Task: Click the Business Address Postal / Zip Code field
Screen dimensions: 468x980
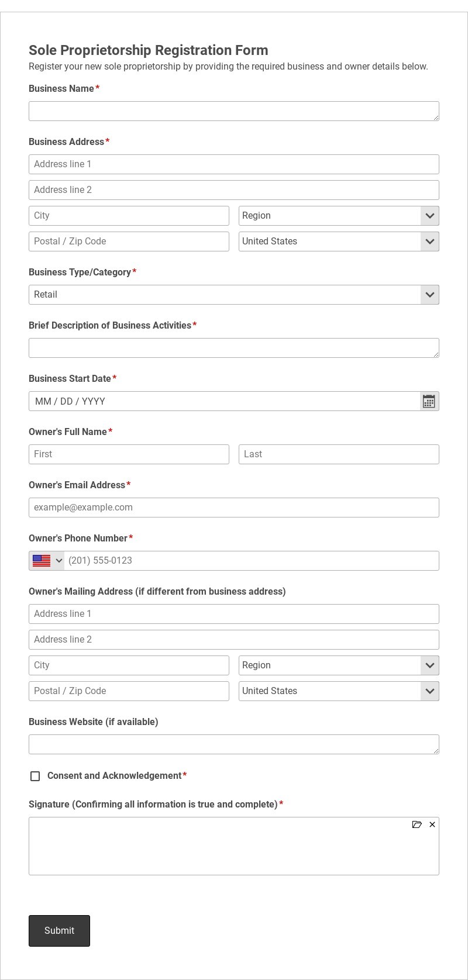Action: click(x=129, y=241)
